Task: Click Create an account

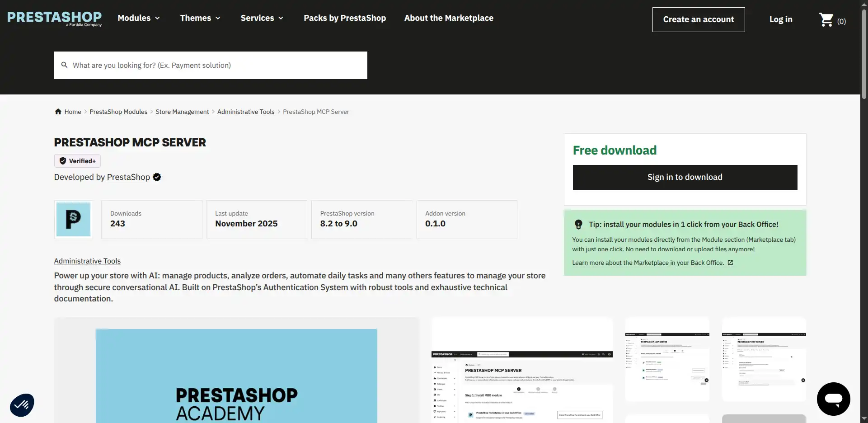Action: click(x=699, y=19)
